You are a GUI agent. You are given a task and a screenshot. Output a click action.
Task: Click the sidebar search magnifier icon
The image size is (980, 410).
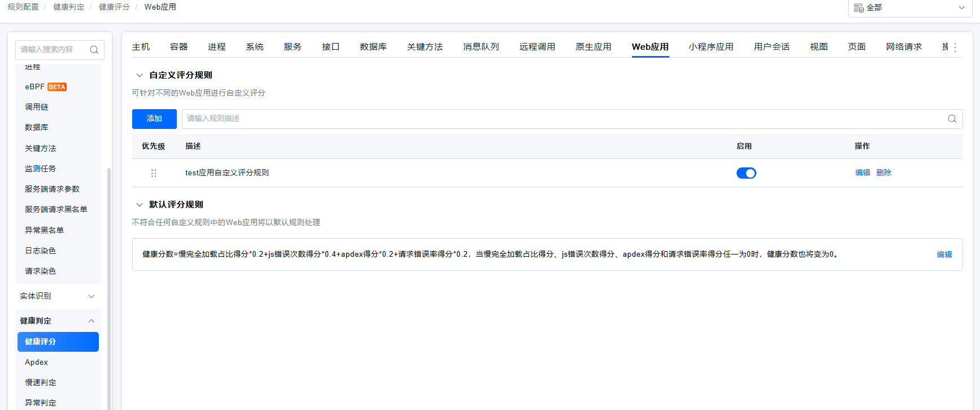(94, 50)
